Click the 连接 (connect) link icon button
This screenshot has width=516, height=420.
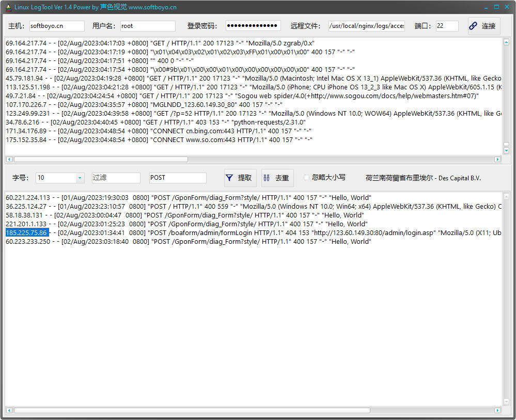click(x=483, y=26)
